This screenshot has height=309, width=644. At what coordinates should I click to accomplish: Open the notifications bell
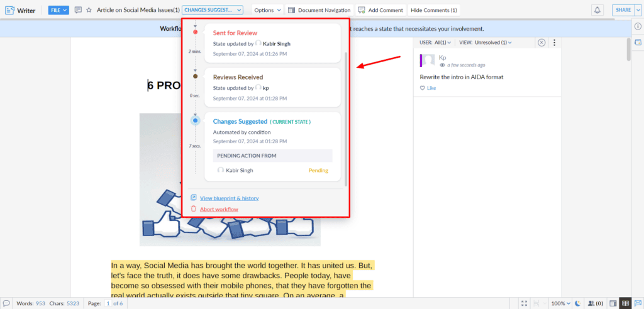click(x=597, y=10)
